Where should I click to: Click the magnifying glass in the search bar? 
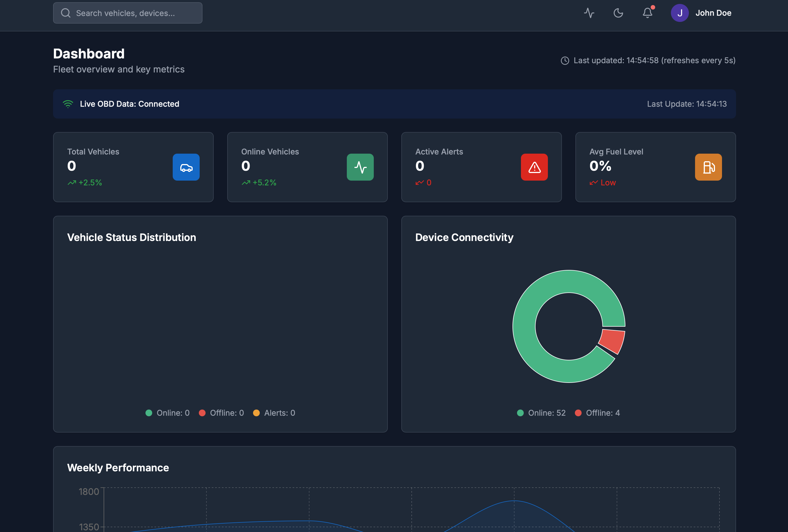66,13
